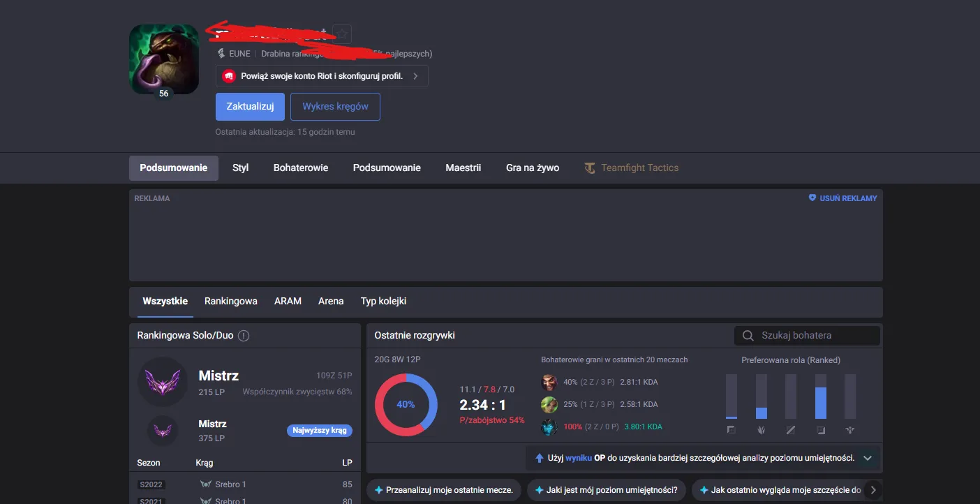Click the favorite star next to summoner name
Screen dimensions: 980x504
[x=341, y=34]
